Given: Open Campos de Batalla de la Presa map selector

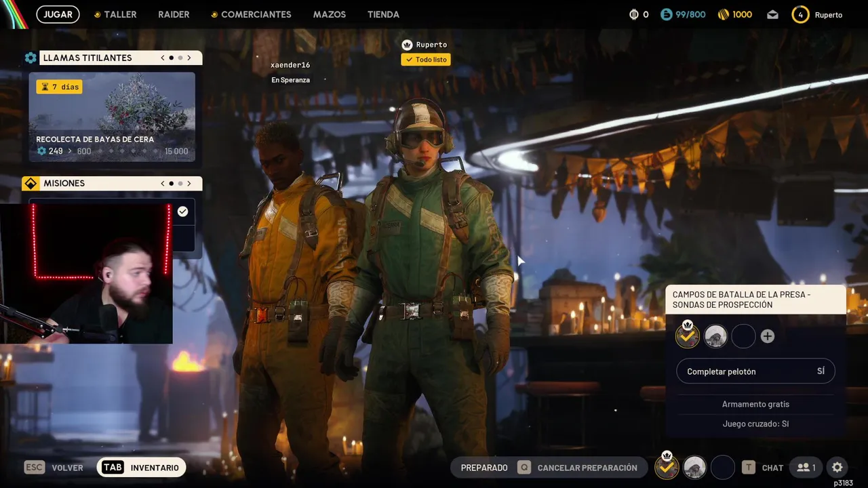Looking at the screenshot, I should pyautogui.click(x=755, y=300).
